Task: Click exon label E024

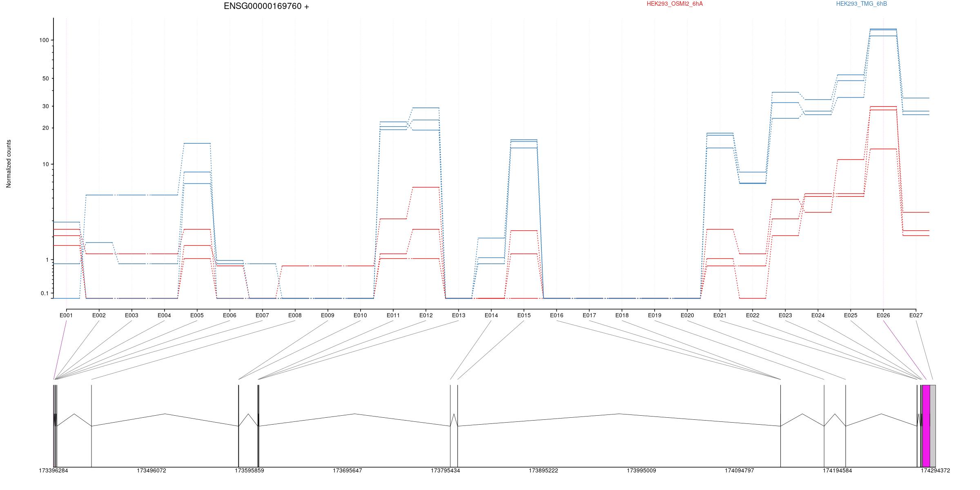Action: coord(818,315)
